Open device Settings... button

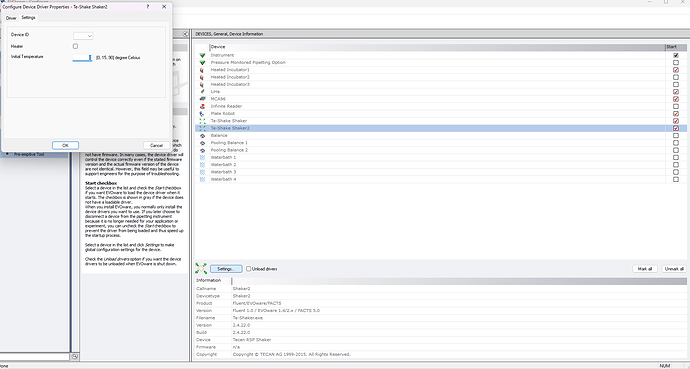[226, 269]
